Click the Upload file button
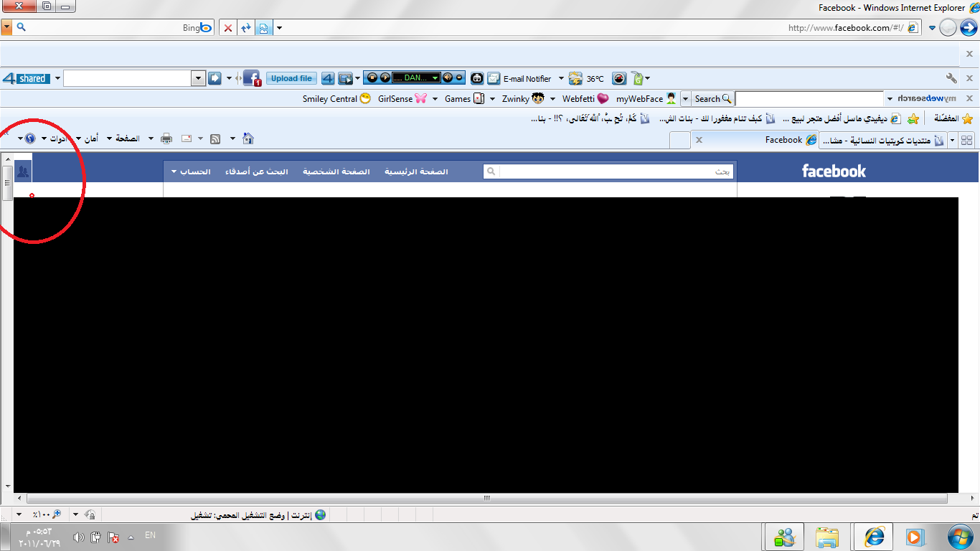Image resolution: width=980 pixels, height=551 pixels. tap(291, 78)
